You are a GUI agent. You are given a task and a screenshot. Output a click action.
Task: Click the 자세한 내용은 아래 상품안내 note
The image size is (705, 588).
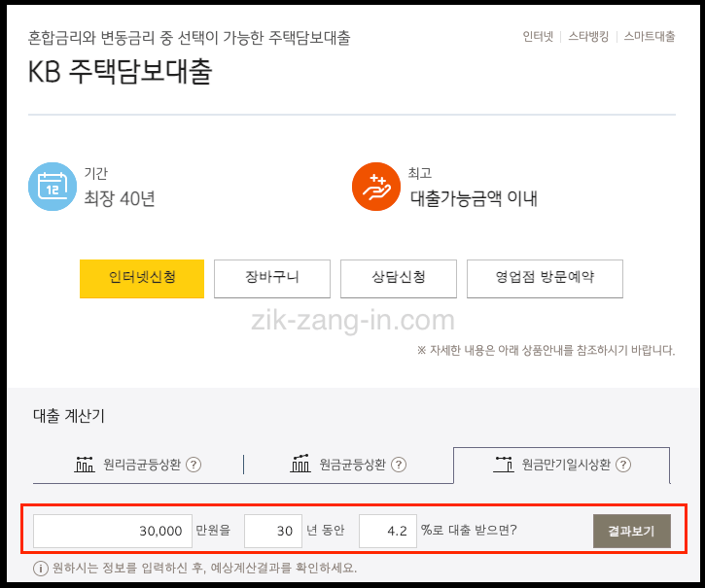click(546, 350)
